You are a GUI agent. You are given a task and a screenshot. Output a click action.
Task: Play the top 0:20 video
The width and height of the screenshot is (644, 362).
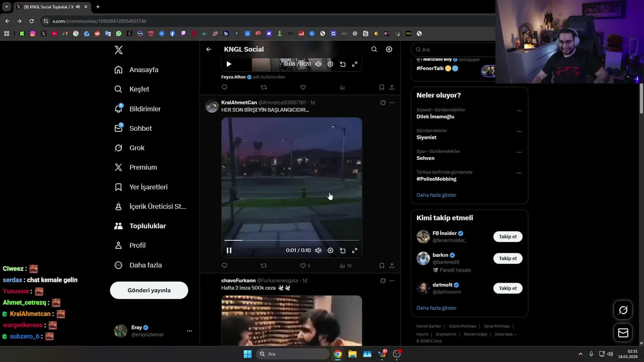tap(229, 64)
